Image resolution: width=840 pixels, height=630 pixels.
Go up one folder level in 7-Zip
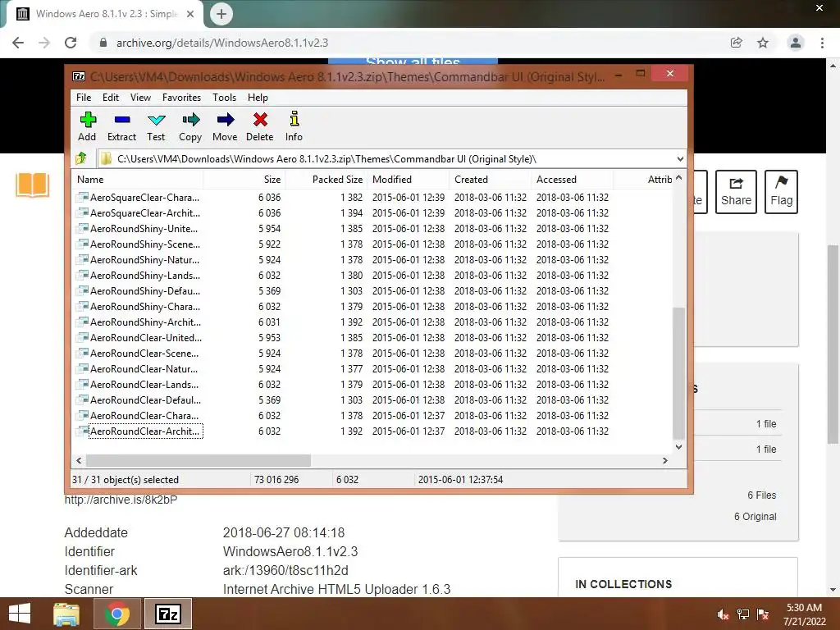point(81,158)
